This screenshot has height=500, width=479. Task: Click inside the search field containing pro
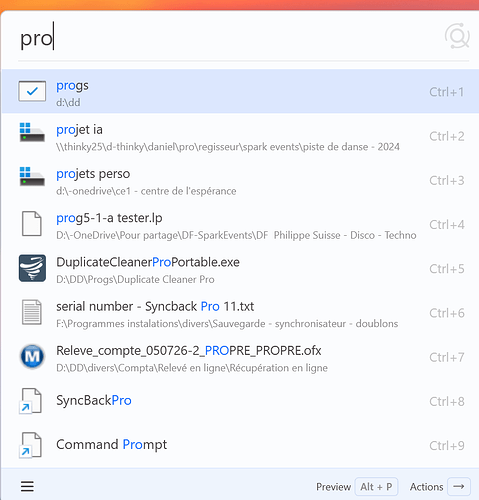pos(230,38)
